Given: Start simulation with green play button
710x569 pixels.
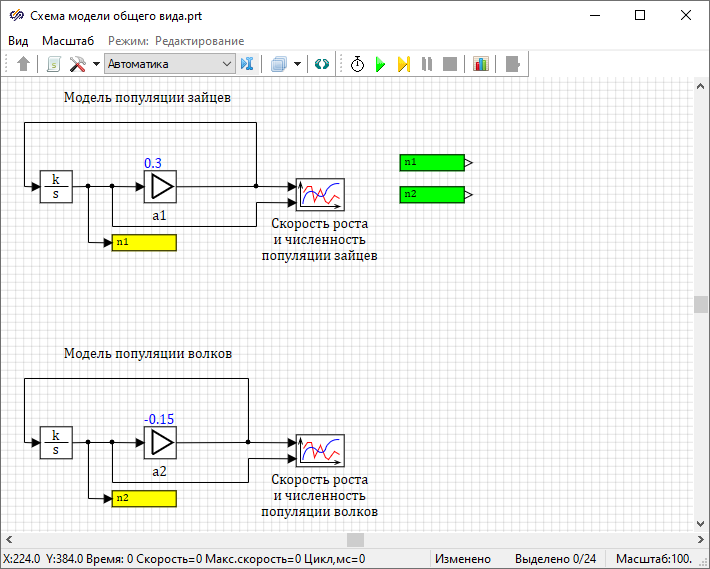Looking at the screenshot, I should point(380,64).
